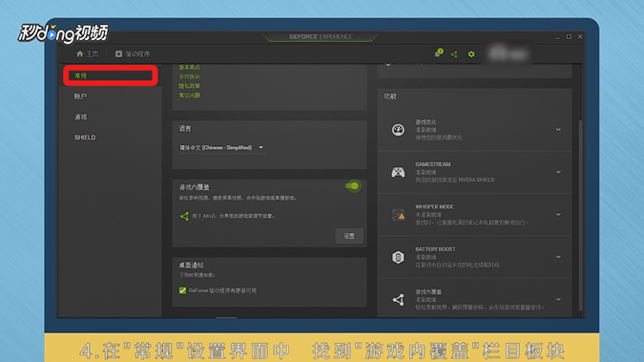The height and width of the screenshot is (362, 644).
Task: Maximize the GeForce Experience window
Action: pyautogui.click(x=569, y=36)
